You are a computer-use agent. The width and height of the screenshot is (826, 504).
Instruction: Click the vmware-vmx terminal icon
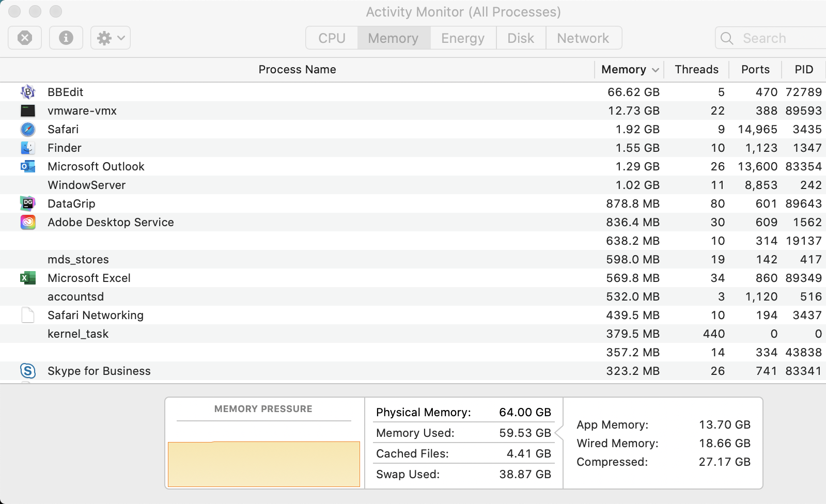pyautogui.click(x=28, y=111)
